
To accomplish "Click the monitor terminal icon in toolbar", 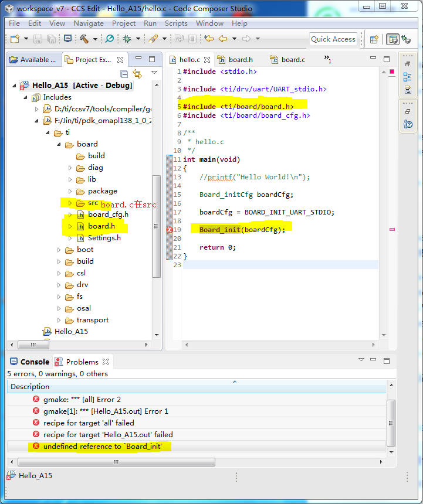I will coord(67,39).
